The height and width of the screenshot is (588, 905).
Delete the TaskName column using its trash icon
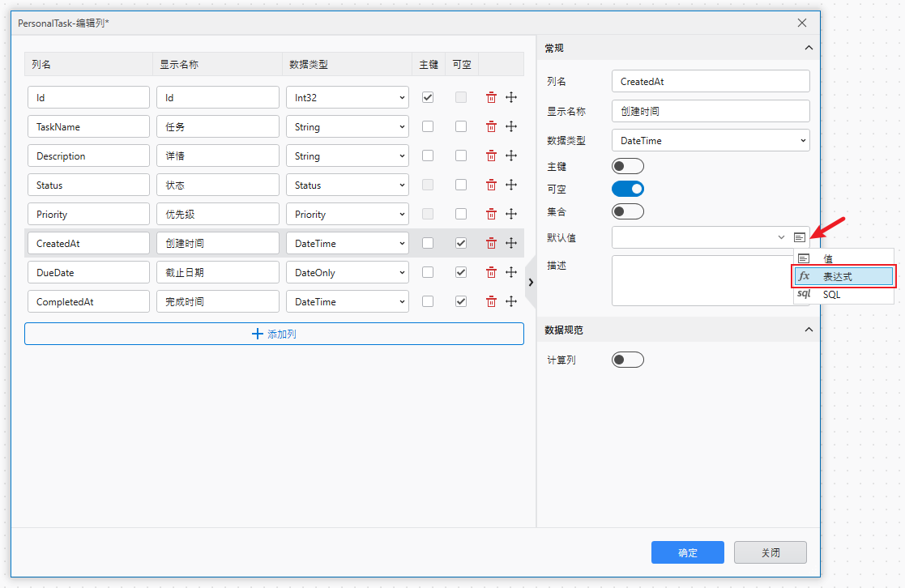(x=491, y=126)
